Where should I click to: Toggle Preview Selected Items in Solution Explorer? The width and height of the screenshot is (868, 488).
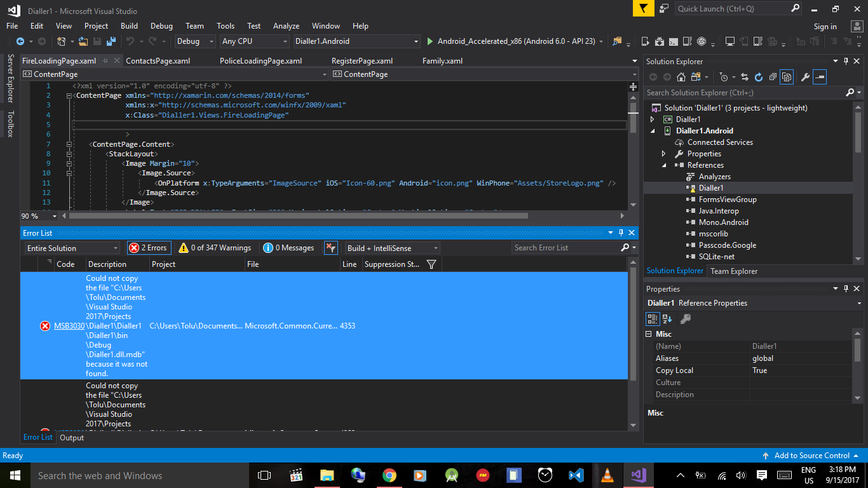pos(820,77)
